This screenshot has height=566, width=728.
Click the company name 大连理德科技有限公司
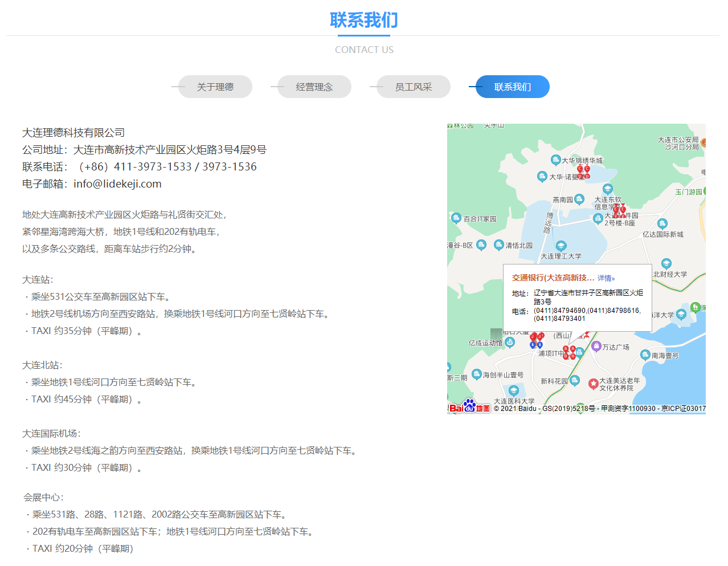pos(73,132)
